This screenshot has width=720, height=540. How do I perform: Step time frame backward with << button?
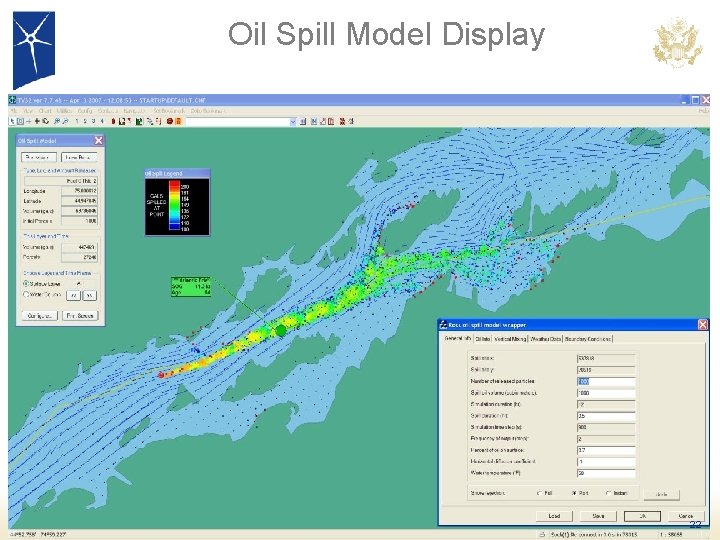pyautogui.click(x=73, y=295)
